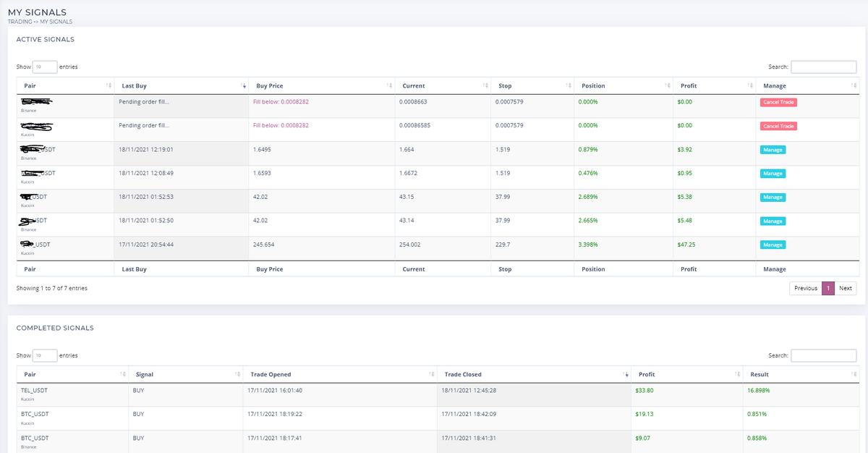
Task: Click the 229.7 stop value
Action: tap(503, 245)
